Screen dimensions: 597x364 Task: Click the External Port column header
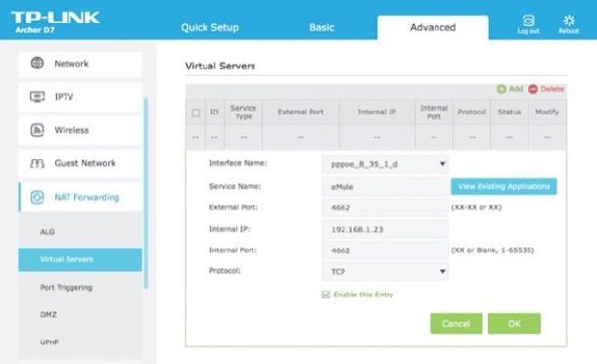coord(300,112)
